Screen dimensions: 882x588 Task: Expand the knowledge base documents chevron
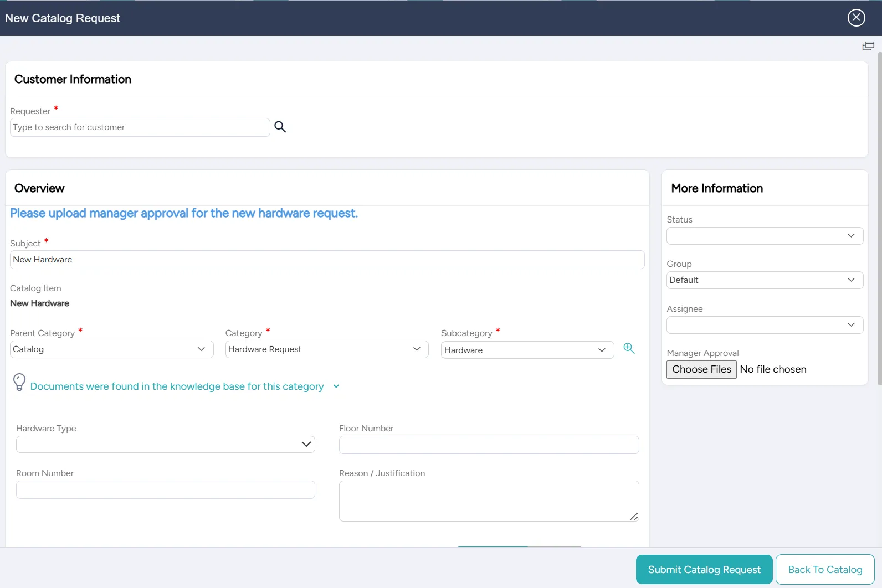336,386
